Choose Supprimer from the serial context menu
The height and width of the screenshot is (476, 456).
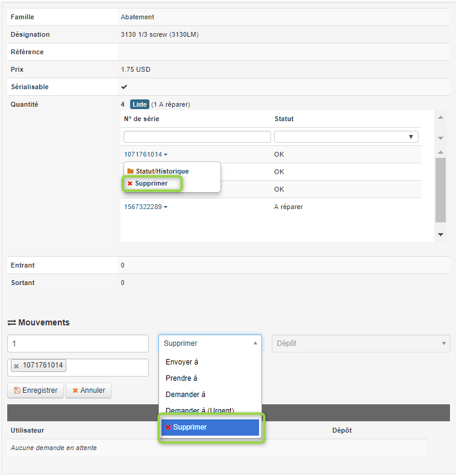pos(151,183)
